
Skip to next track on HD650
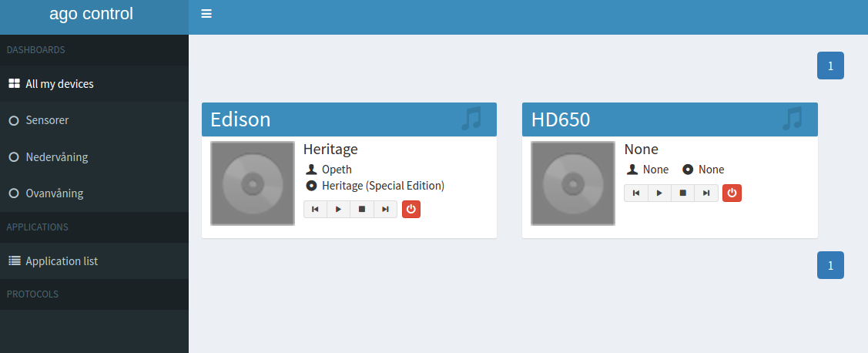pyautogui.click(x=705, y=193)
